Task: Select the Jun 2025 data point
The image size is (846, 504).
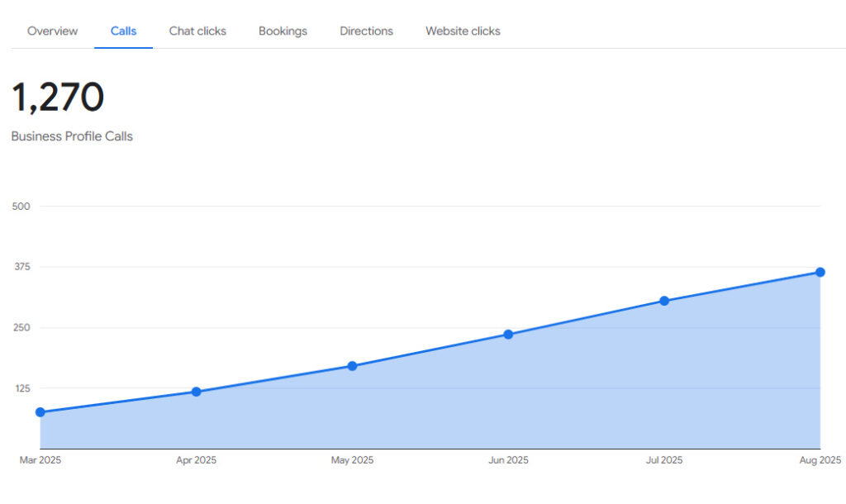Action: (x=508, y=335)
